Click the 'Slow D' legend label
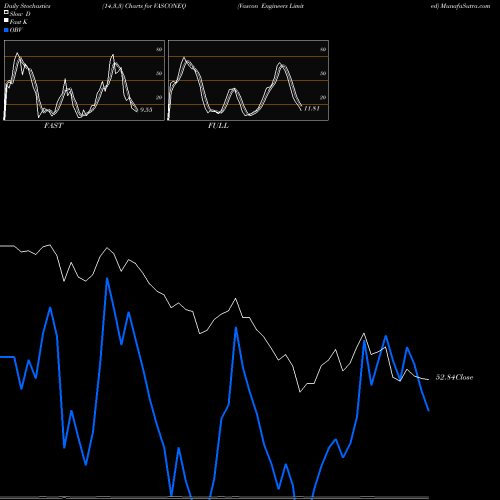This screenshot has height=500, width=500. [x=20, y=14]
